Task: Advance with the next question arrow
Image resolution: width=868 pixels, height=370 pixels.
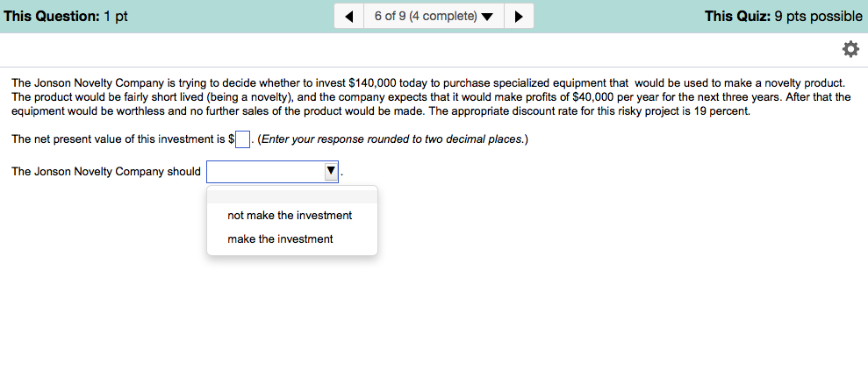Action: 519,17
